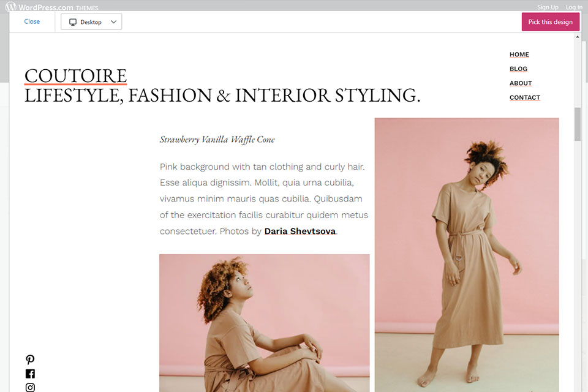Open the seated woman looking up photo

coord(265,323)
